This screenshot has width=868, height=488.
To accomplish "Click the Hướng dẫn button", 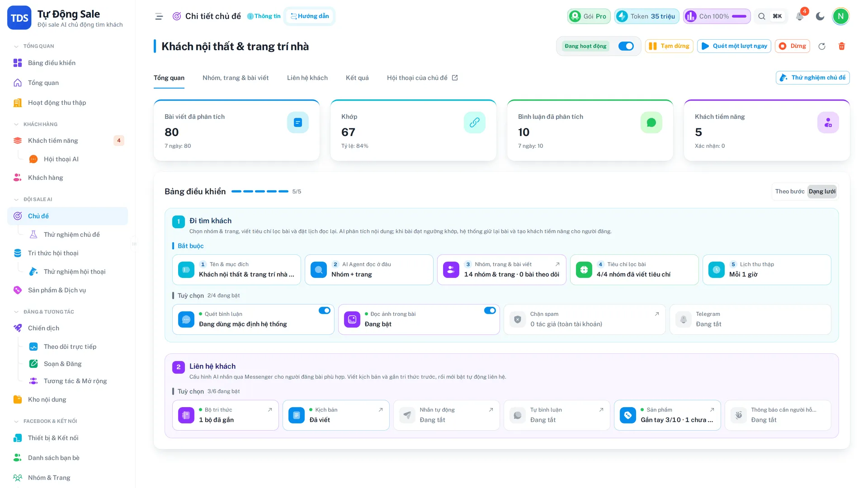I will (310, 16).
